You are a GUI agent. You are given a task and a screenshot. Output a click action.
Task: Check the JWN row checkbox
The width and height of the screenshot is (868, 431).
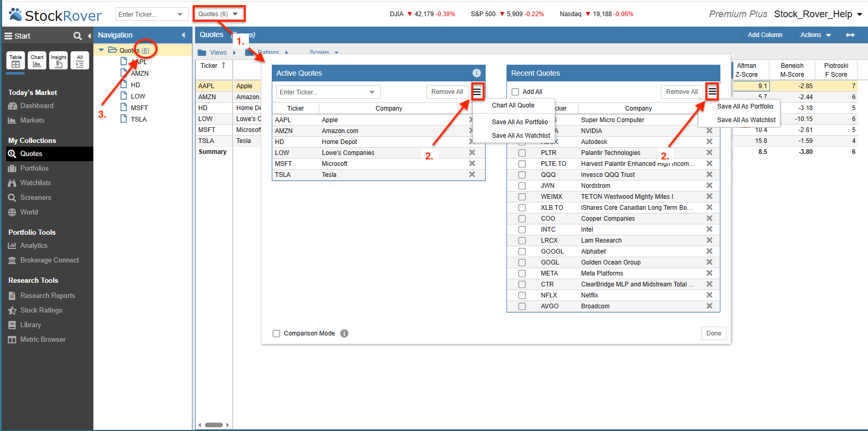tap(522, 186)
